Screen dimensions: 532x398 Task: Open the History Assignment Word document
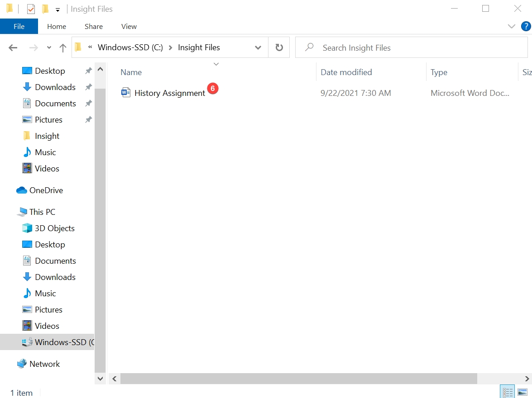[169, 93]
